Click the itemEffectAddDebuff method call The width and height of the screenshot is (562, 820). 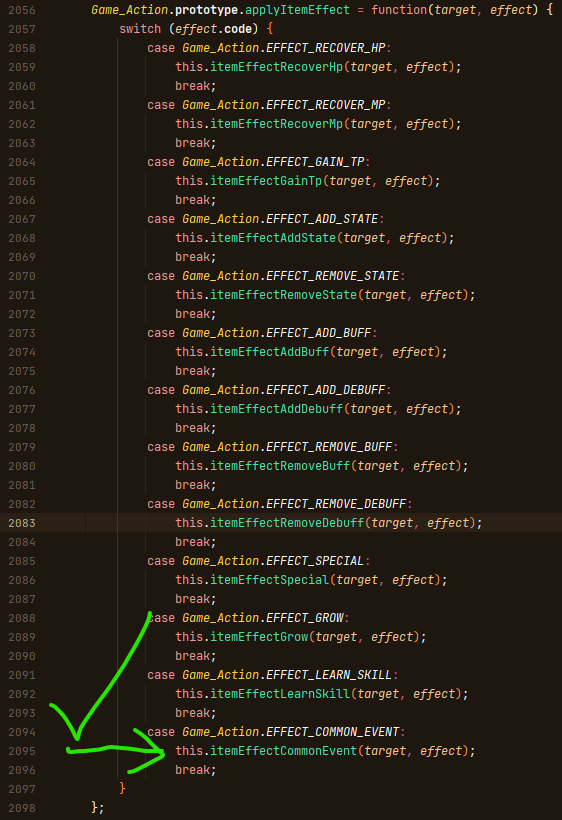coord(277,409)
